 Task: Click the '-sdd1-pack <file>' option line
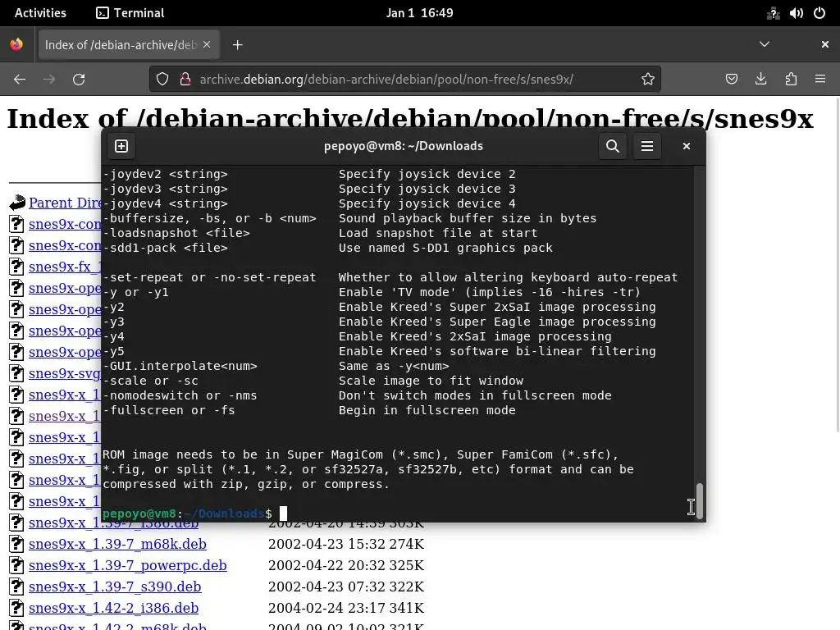165,248
